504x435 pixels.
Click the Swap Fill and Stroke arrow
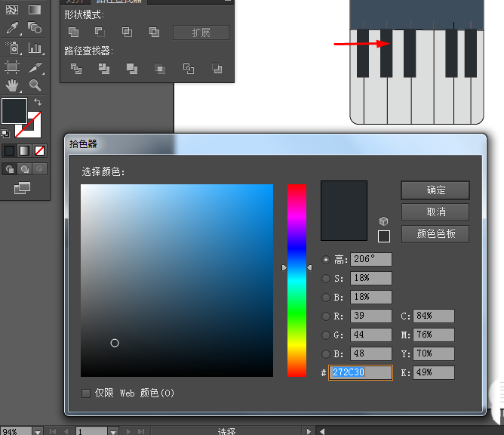click(x=37, y=102)
